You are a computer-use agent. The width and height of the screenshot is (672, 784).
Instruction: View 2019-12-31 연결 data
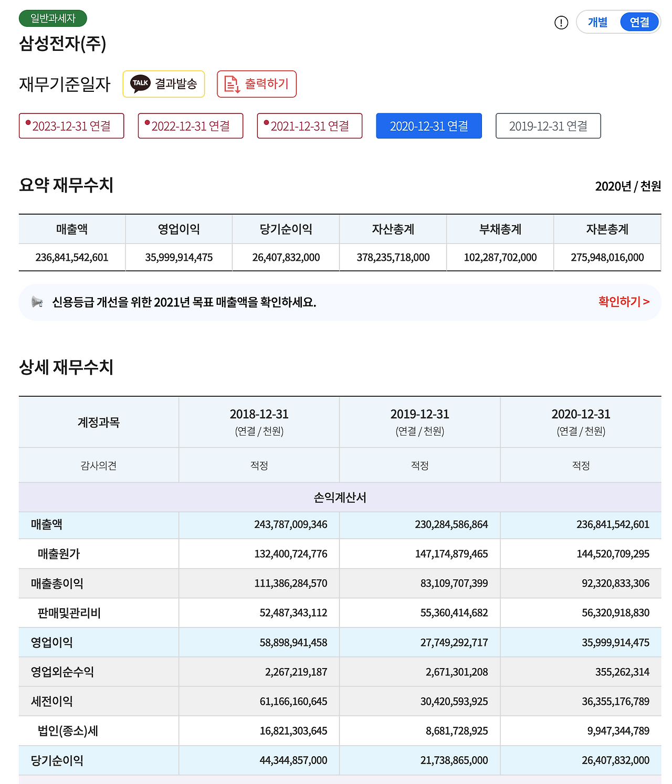click(548, 125)
